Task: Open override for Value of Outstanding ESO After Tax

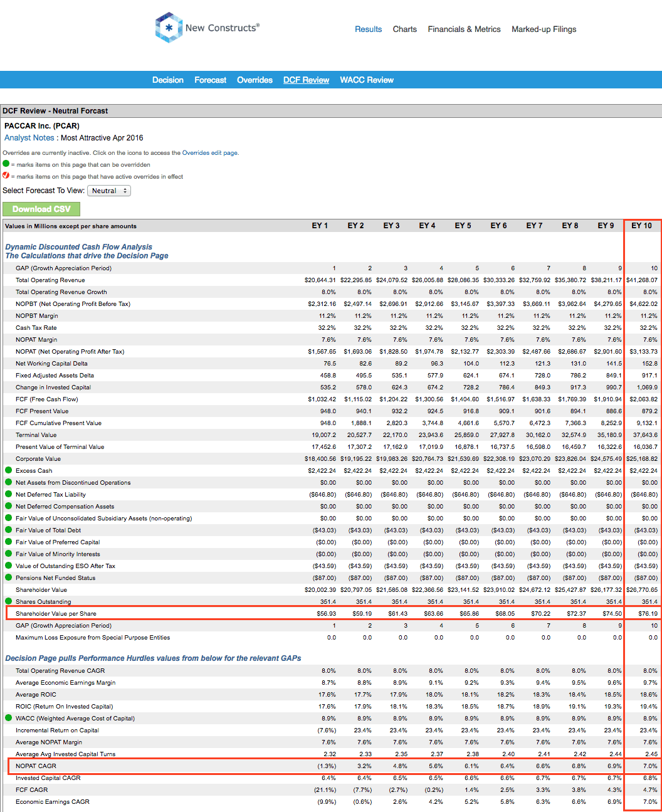Action: (9, 566)
